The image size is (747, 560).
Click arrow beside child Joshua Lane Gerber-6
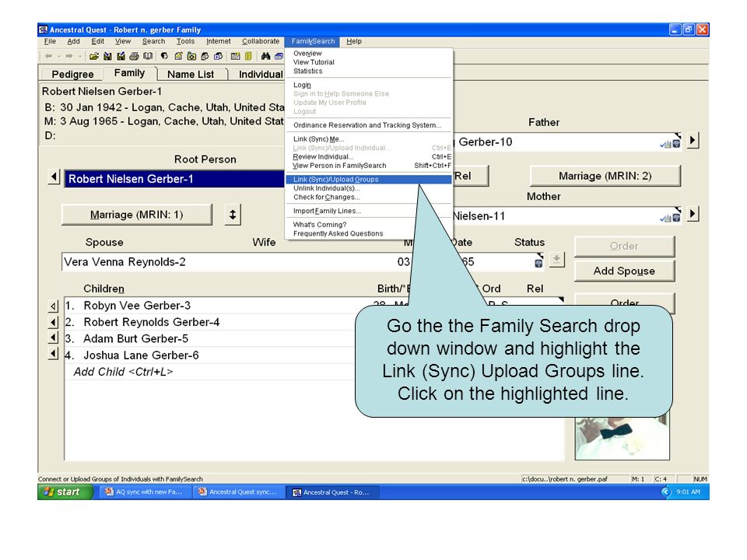pyautogui.click(x=54, y=355)
